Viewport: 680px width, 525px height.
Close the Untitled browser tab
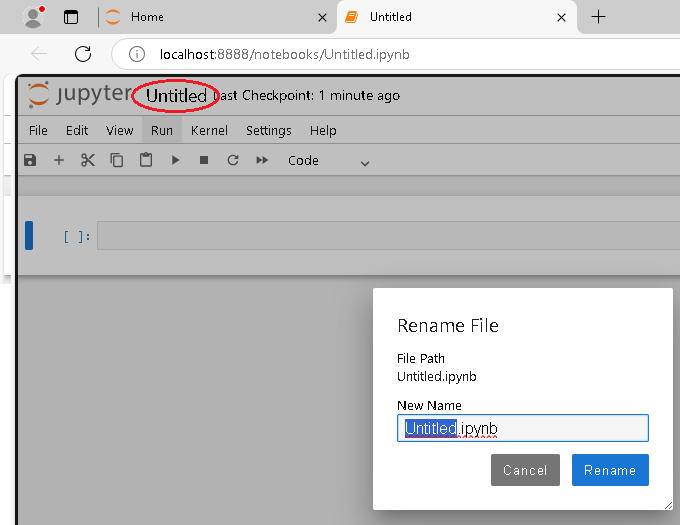pos(561,17)
